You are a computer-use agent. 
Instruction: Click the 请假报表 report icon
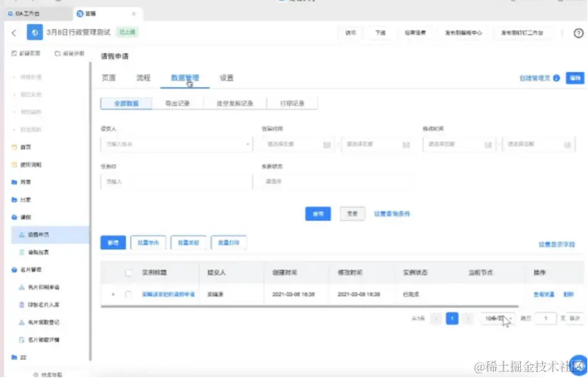22,253
